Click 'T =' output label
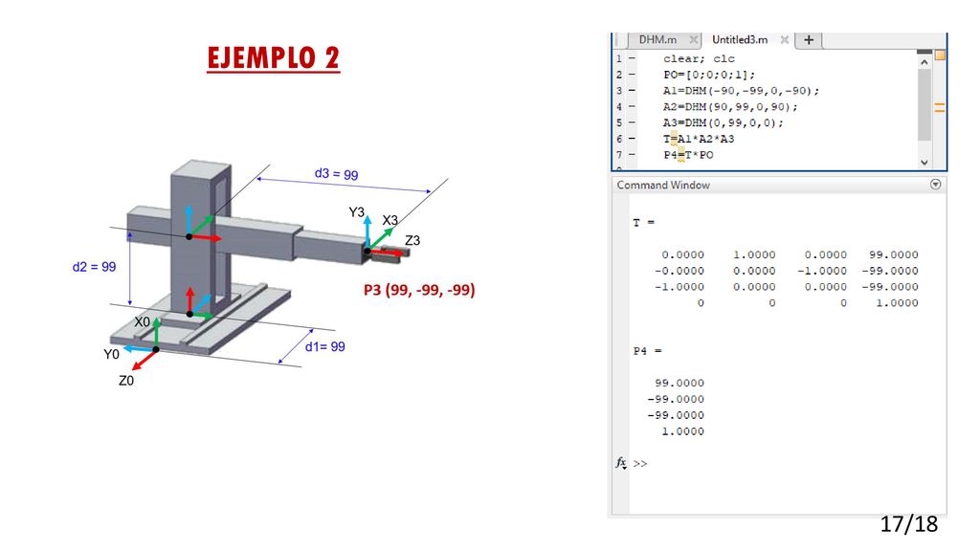The height and width of the screenshot is (551, 980). [x=643, y=222]
